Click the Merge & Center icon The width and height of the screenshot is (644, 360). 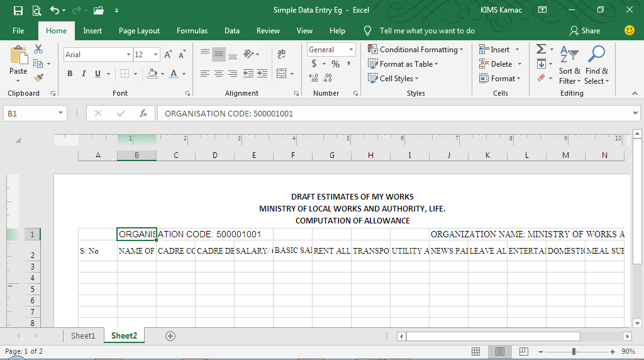281,74
